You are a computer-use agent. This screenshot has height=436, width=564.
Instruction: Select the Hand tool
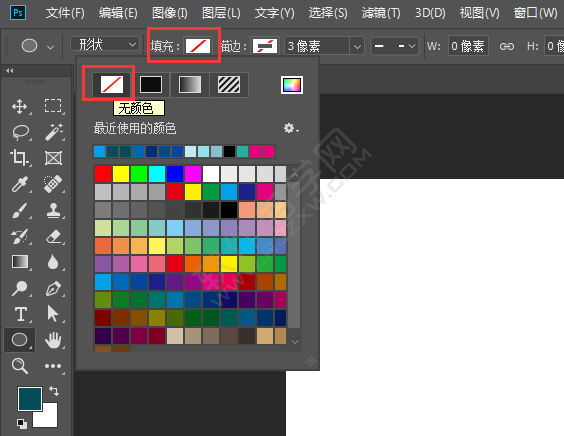[53, 340]
